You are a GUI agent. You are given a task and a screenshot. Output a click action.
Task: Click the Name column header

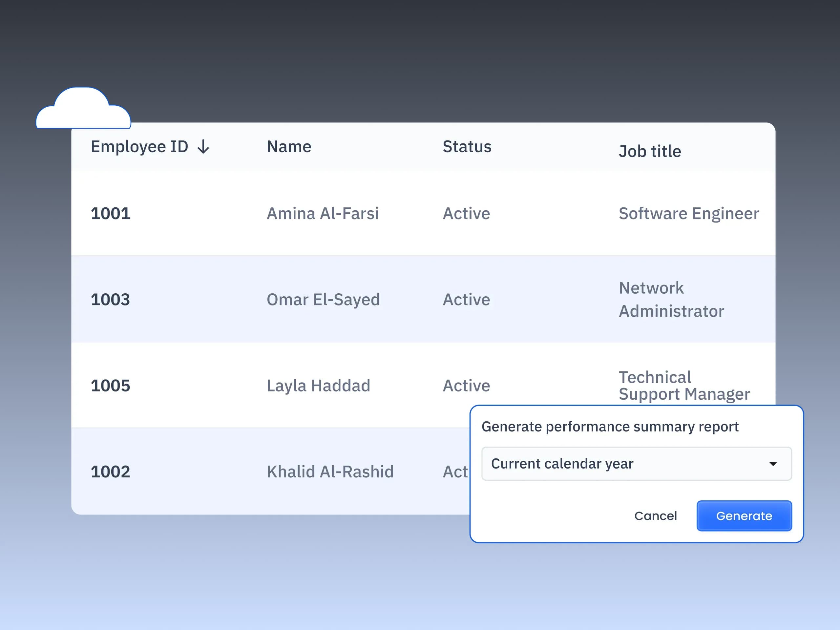(x=289, y=147)
